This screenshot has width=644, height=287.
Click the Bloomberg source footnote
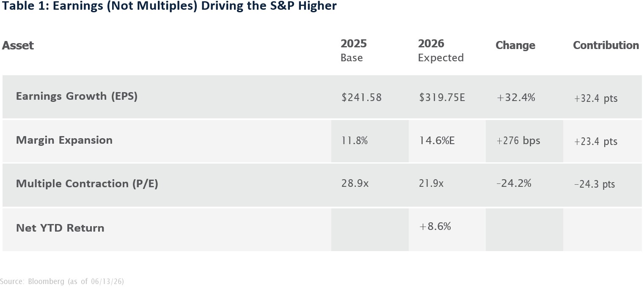point(62,281)
